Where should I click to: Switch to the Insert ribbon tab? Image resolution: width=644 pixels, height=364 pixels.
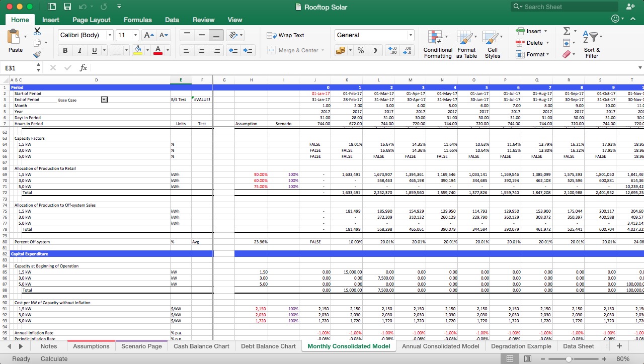click(51, 20)
